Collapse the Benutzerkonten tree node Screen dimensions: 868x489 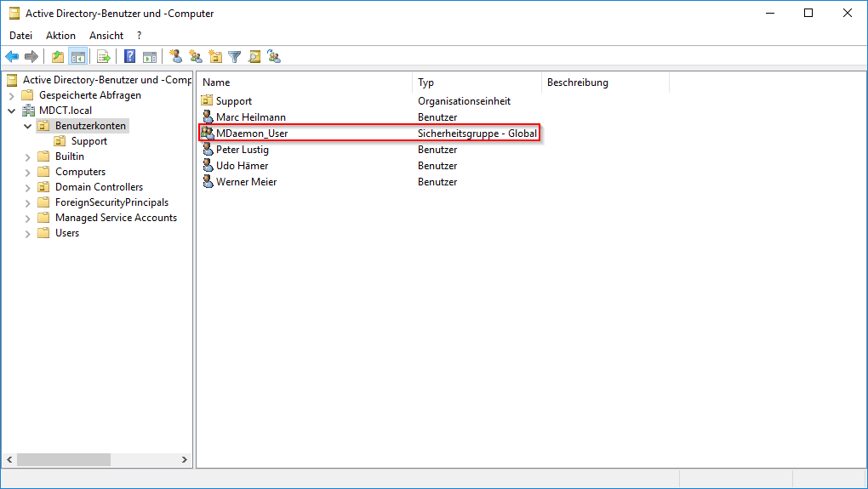(28, 126)
